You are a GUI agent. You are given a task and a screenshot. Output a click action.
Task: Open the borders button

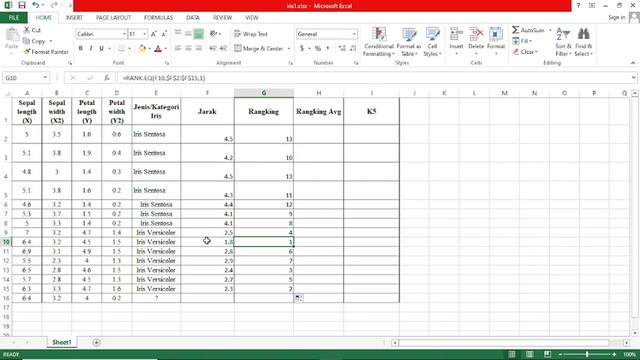[x=122, y=49]
